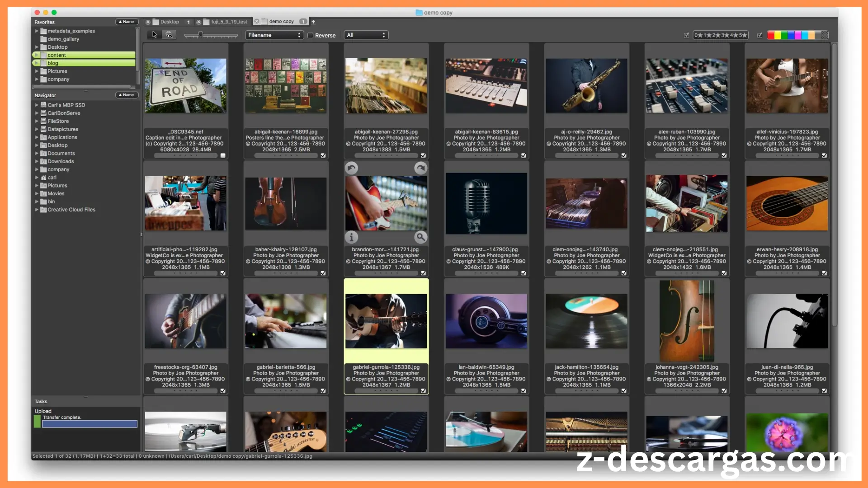Filter by 0 star rating
Screen dimensions: 868x488
coord(698,35)
